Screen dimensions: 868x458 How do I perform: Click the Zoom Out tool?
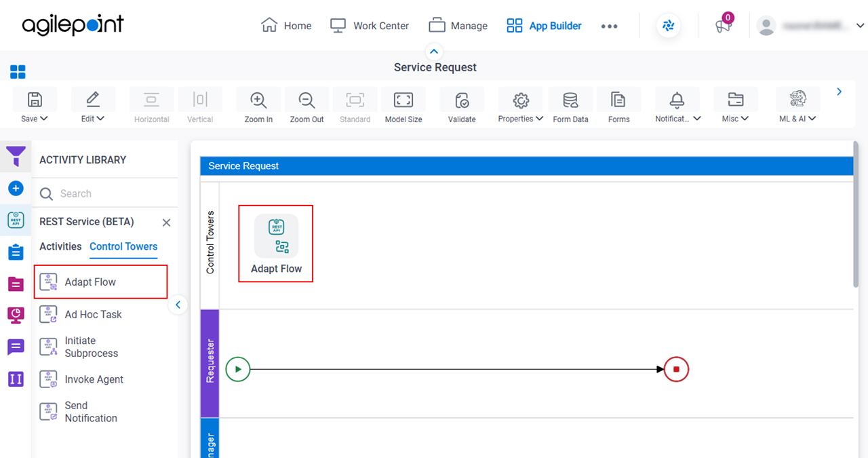click(307, 107)
